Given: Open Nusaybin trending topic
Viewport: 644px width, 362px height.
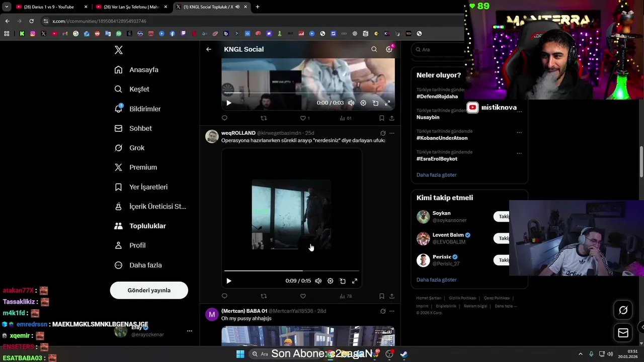Looking at the screenshot, I should [x=428, y=117].
